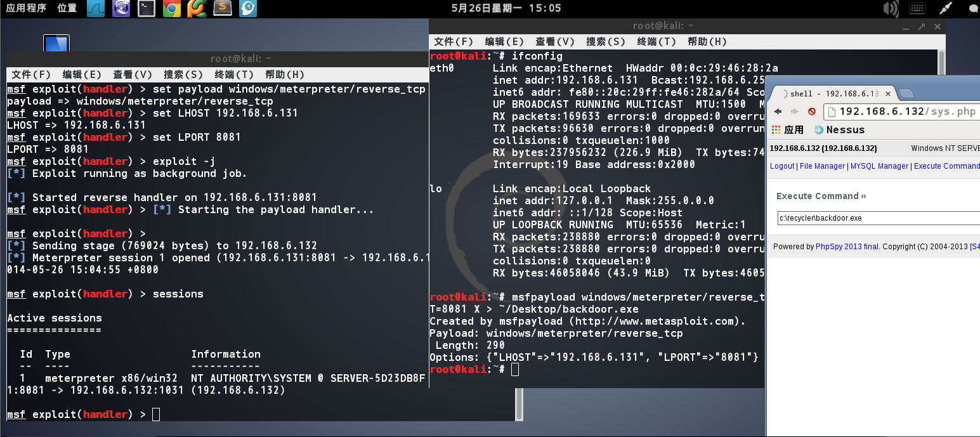Open Search menu in right terminal

[606, 41]
